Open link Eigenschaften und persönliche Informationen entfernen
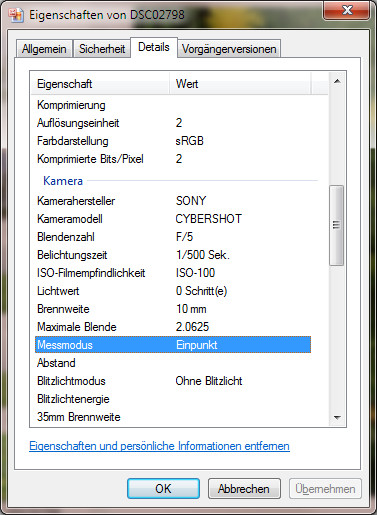The height and width of the screenshot is (515, 377). pos(159,446)
